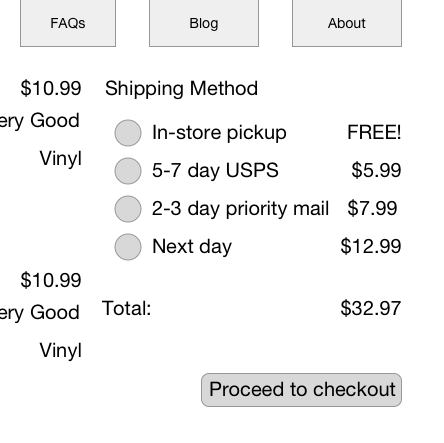Go to the Blog section

(204, 23)
